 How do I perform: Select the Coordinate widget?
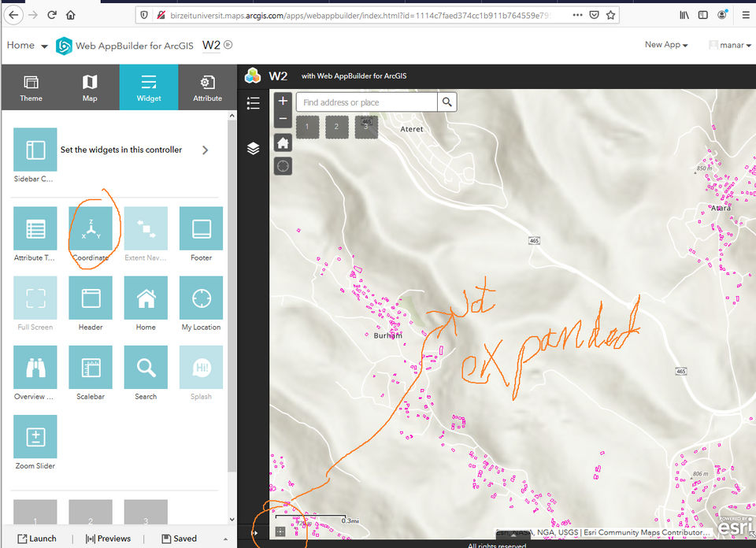91,228
